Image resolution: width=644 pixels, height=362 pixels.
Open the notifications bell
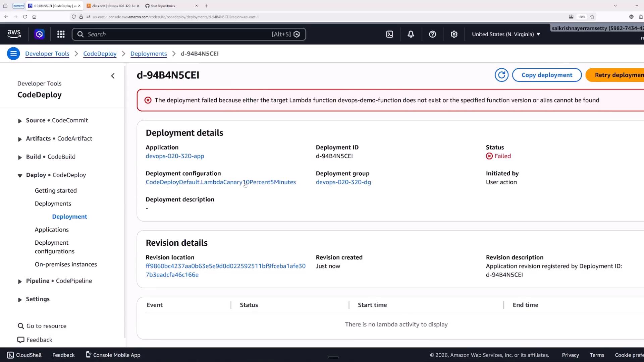coord(411,34)
